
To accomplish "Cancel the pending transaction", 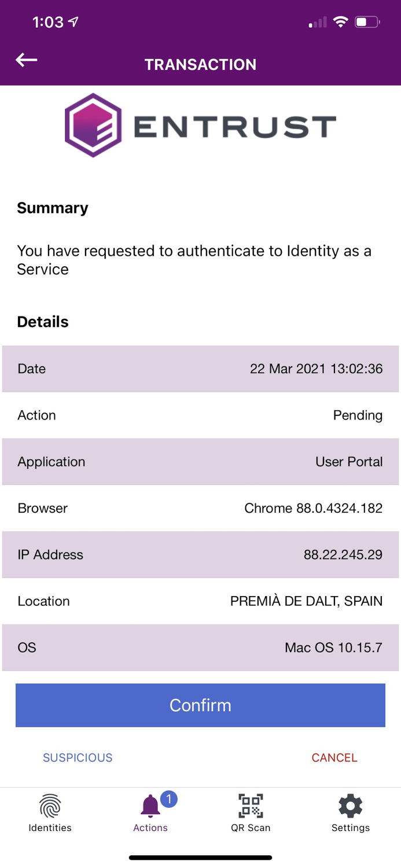I will [334, 757].
